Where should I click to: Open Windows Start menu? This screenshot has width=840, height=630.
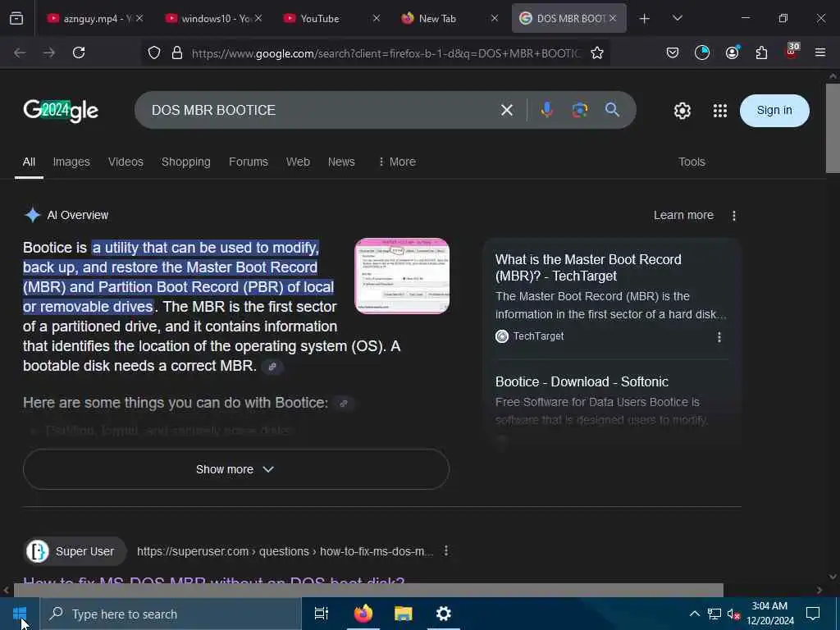20,614
